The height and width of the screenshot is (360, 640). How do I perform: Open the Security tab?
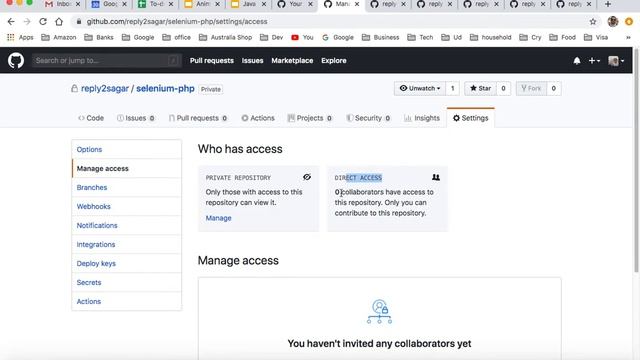[x=368, y=118]
